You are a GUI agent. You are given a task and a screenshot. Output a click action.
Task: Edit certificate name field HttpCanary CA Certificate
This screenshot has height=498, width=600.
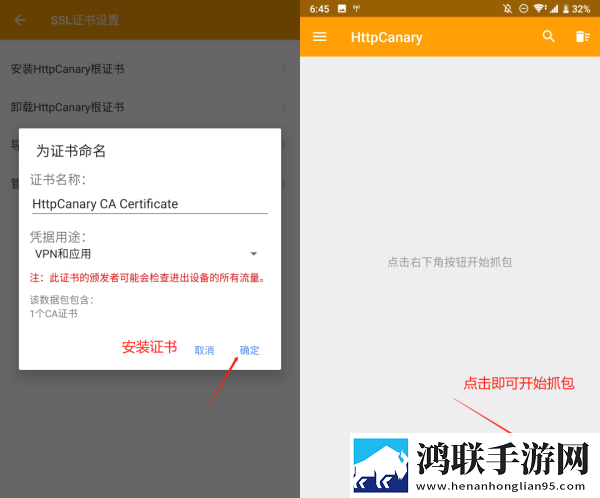point(150,204)
